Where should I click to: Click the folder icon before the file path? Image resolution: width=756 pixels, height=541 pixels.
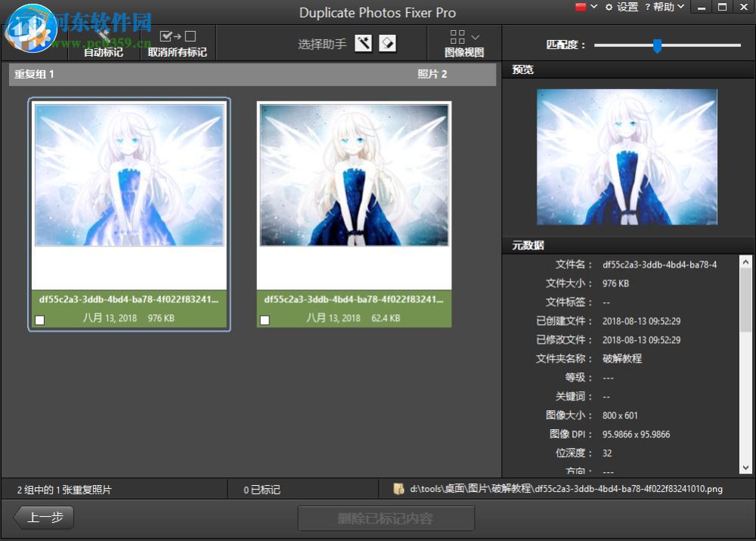click(x=398, y=488)
